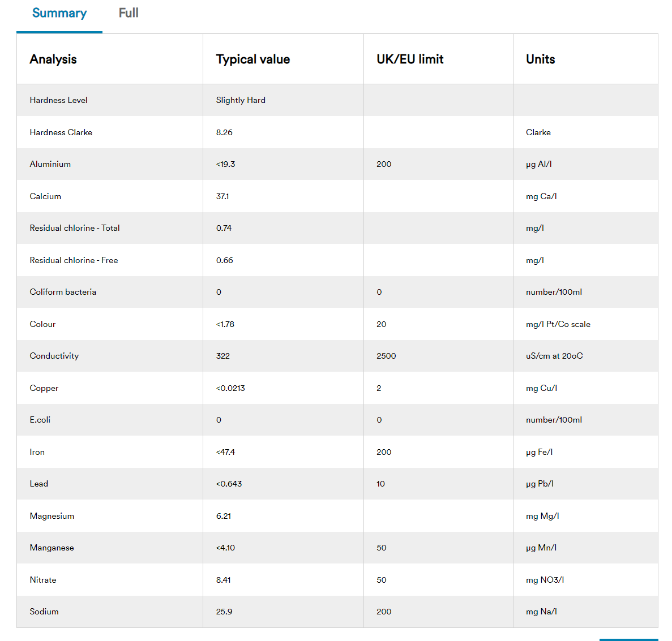
Task: Click the UK/EU limit column header
Action: pyautogui.click(x=410, y=59)
